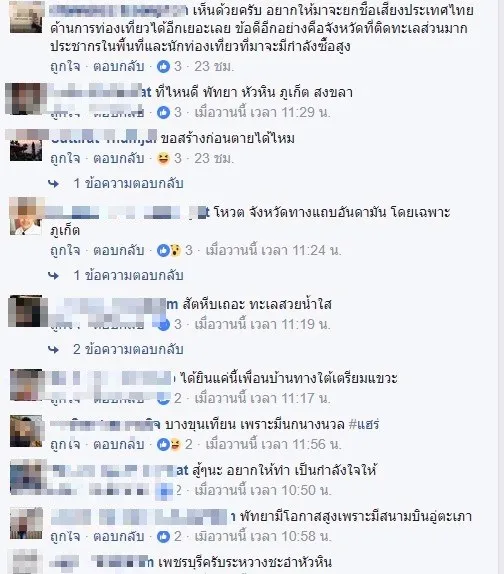
Task: Click the like reaction icon on the first comment
Action: [163, 67]
